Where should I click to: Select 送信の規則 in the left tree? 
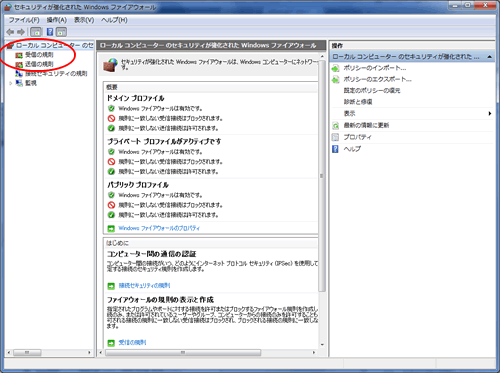[x=39, y=64]
